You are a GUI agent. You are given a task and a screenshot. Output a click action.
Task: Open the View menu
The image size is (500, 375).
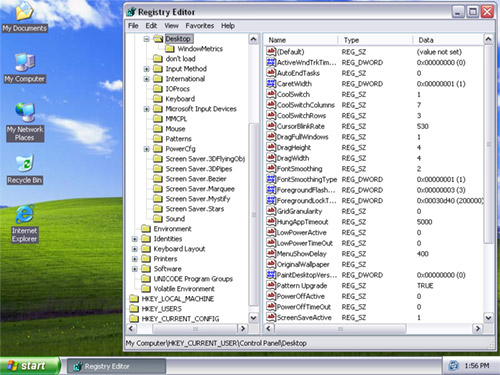coord(171,26)
